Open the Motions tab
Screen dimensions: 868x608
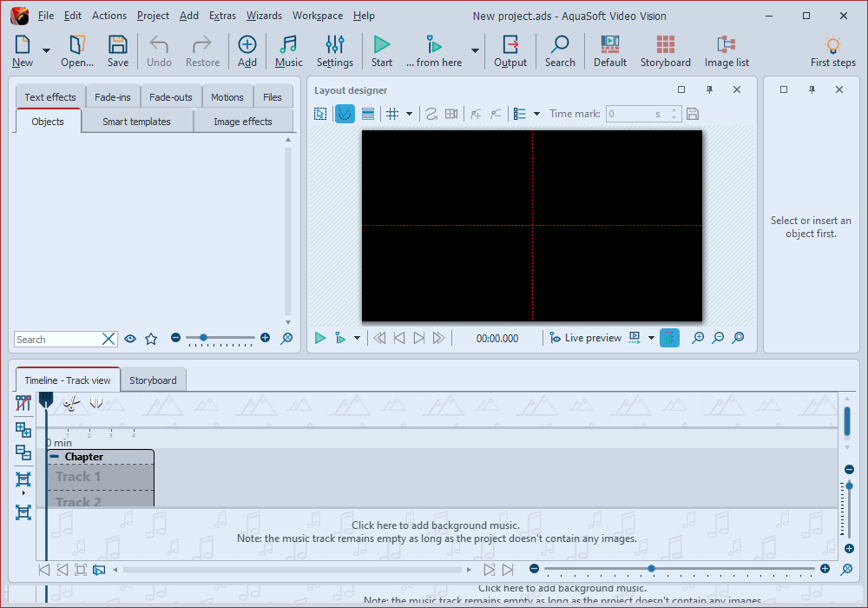click(227, 97)
